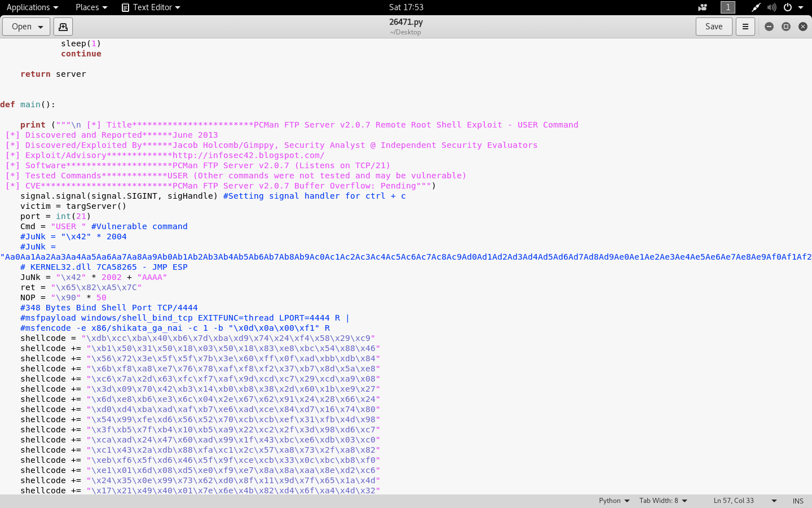This screenshot has height=508, width=812.
Task: Click the signal.signal SIGINT line
Action: coord(213,196)
